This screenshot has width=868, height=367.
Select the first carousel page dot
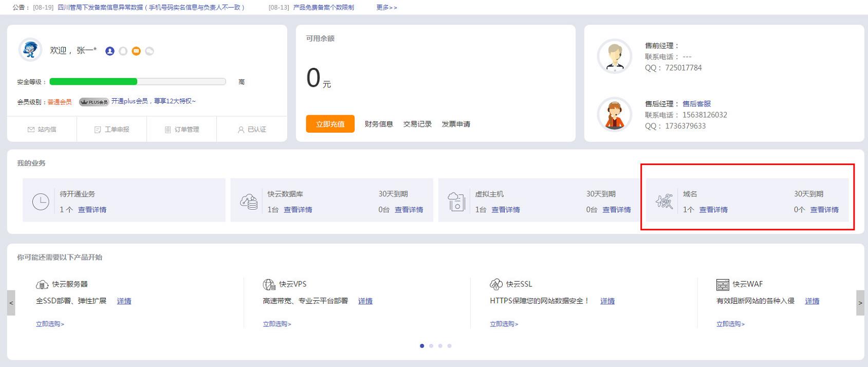coord(422,346)
